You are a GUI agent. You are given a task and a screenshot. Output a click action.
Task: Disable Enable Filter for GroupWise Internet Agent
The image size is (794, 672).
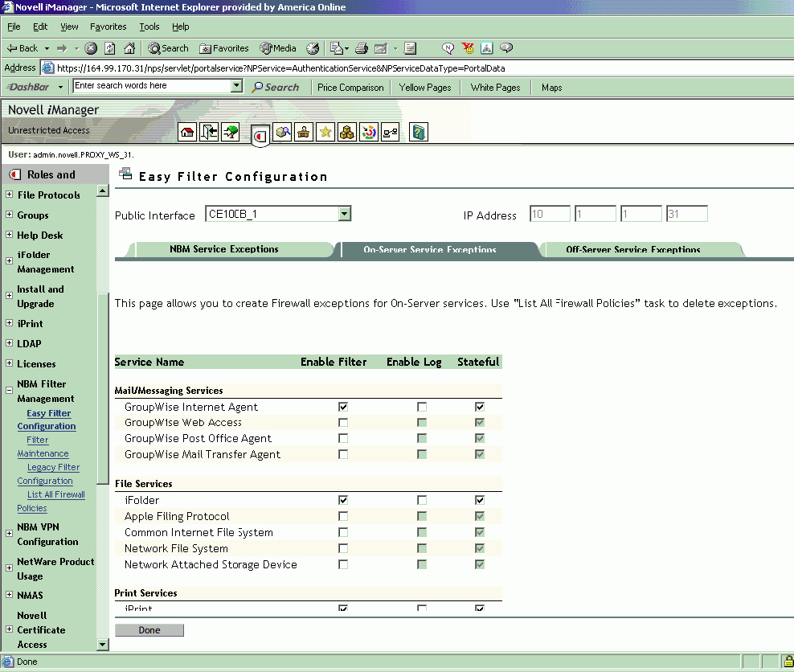click(343, 408)
